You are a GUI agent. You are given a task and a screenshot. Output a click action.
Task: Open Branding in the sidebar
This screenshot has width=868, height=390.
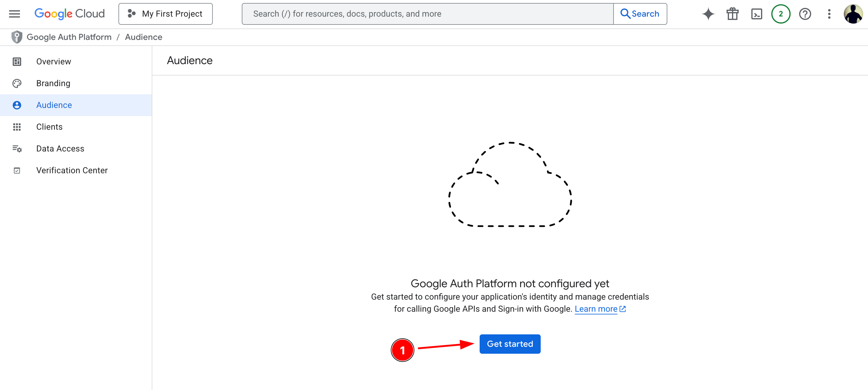click(76, 83)
